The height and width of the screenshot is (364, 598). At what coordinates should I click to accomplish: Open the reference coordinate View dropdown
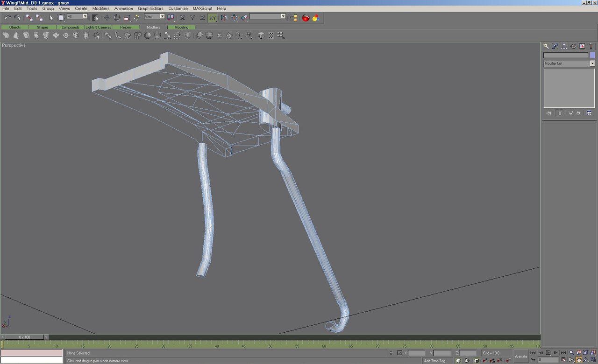coord(154,16)
